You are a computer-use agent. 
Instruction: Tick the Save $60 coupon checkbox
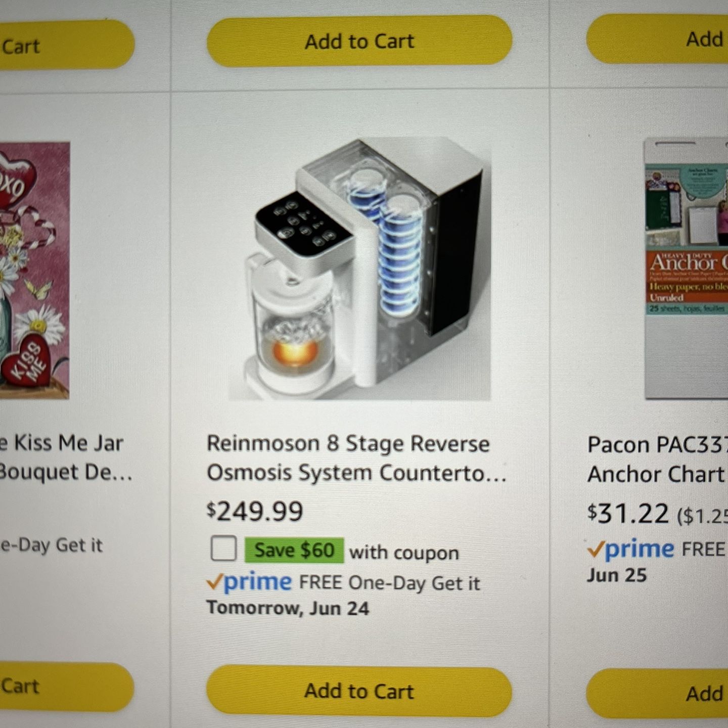click(x=223, y=549)
